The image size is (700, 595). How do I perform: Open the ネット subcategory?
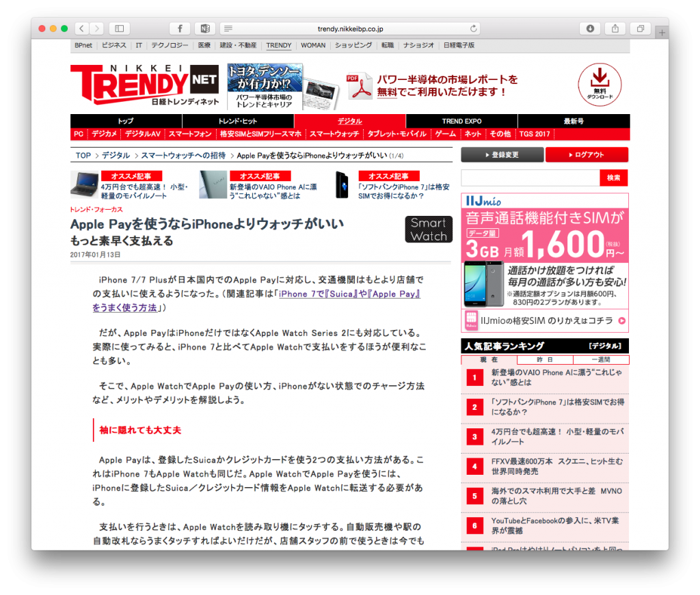473,134
